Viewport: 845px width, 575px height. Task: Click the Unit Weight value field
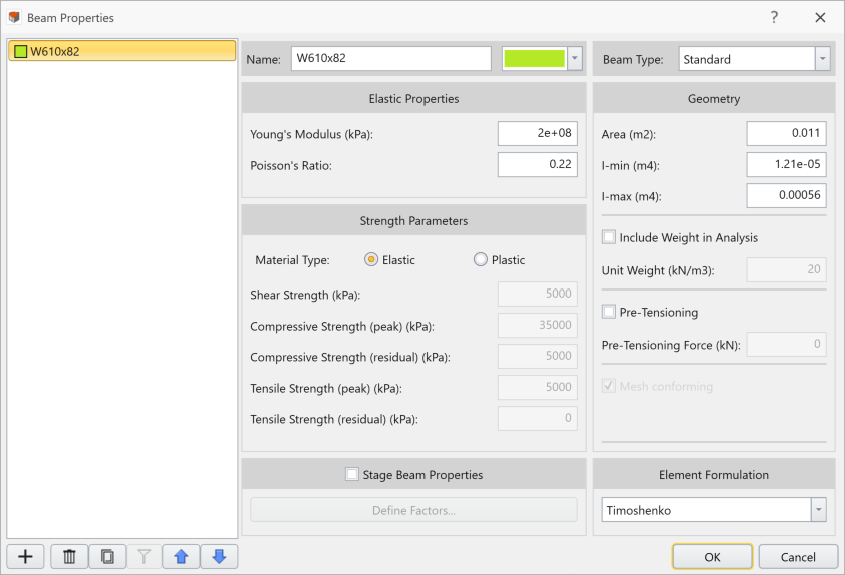click(x=786, y=269)
